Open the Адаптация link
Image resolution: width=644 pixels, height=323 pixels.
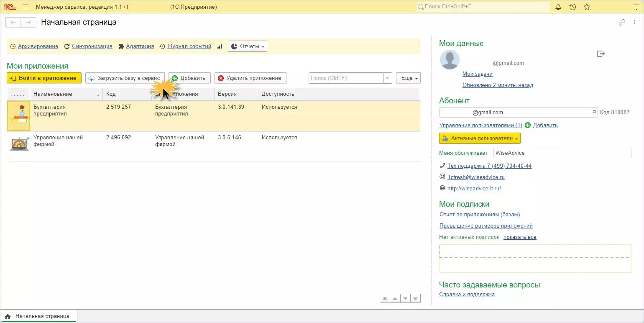pyautogui.click(x=140, y=46)
